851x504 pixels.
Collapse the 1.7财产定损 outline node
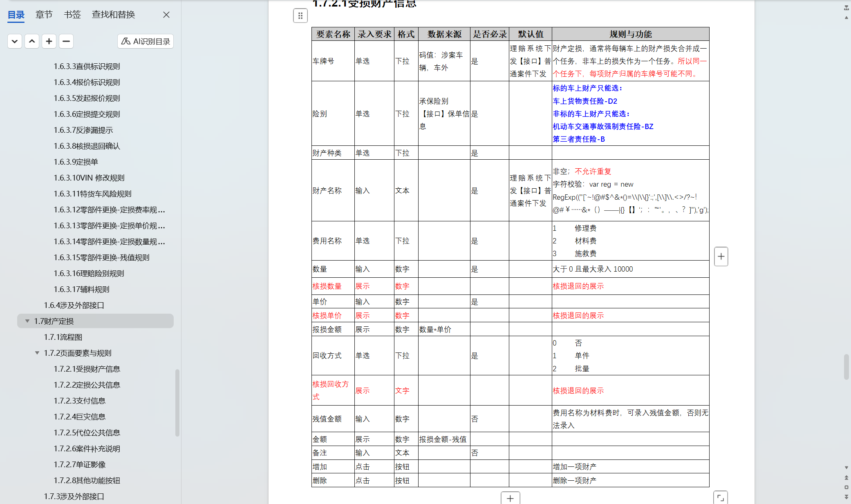coord(27,321)
